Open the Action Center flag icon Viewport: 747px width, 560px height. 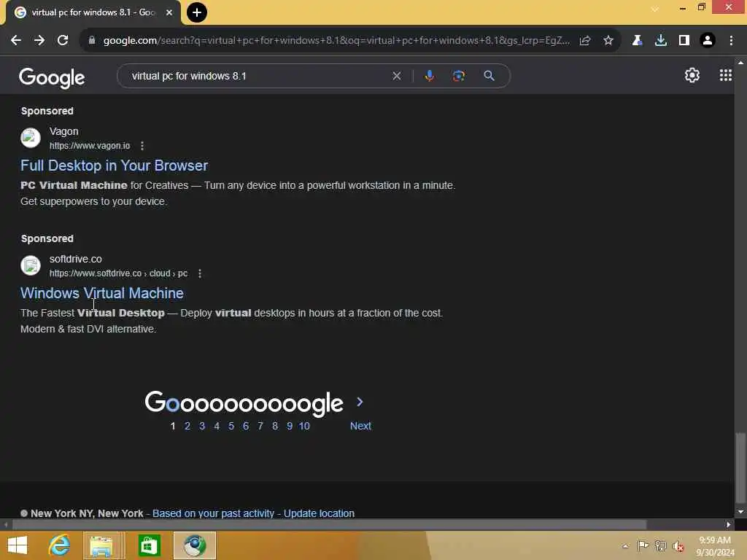coord(643,545)
